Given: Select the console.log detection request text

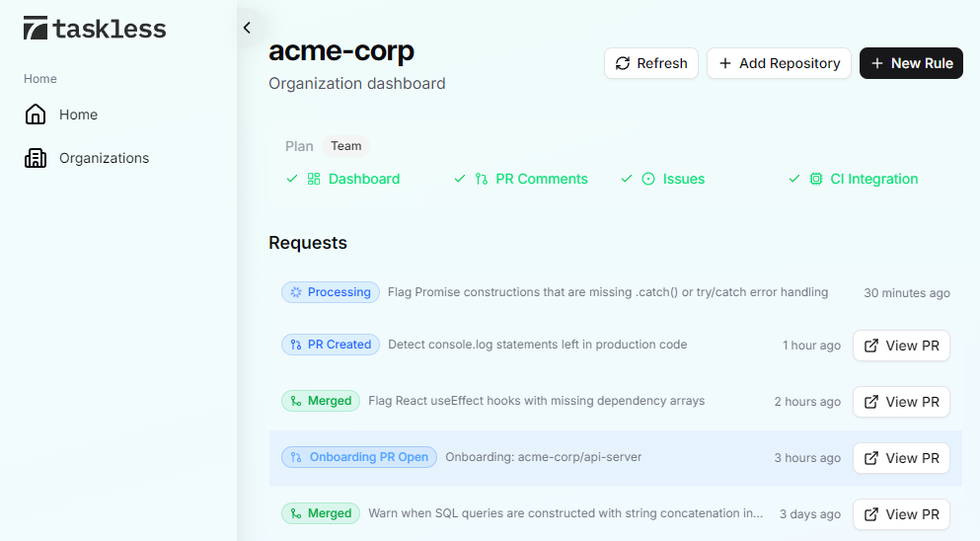Looking at the screenshot, I should [538, 345].
